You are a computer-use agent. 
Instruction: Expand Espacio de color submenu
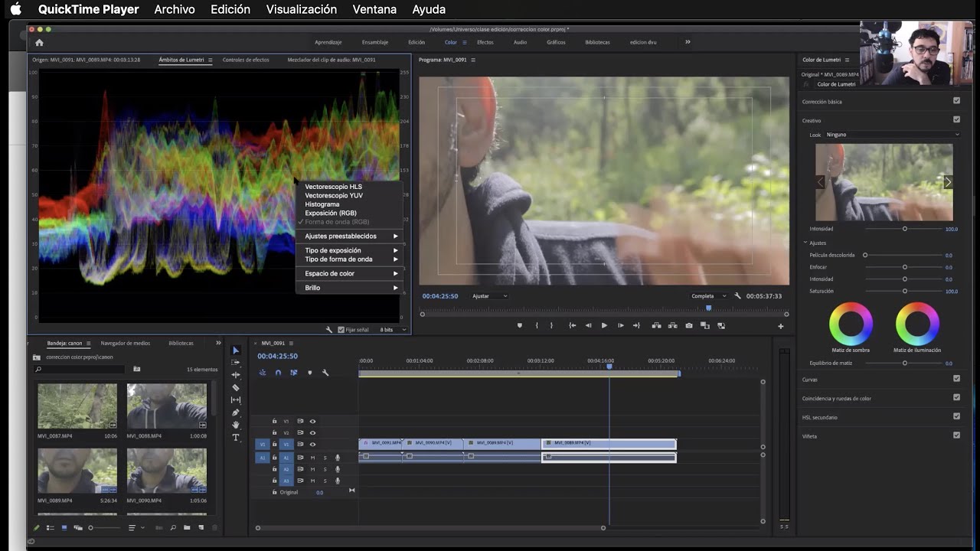[350, 273]
